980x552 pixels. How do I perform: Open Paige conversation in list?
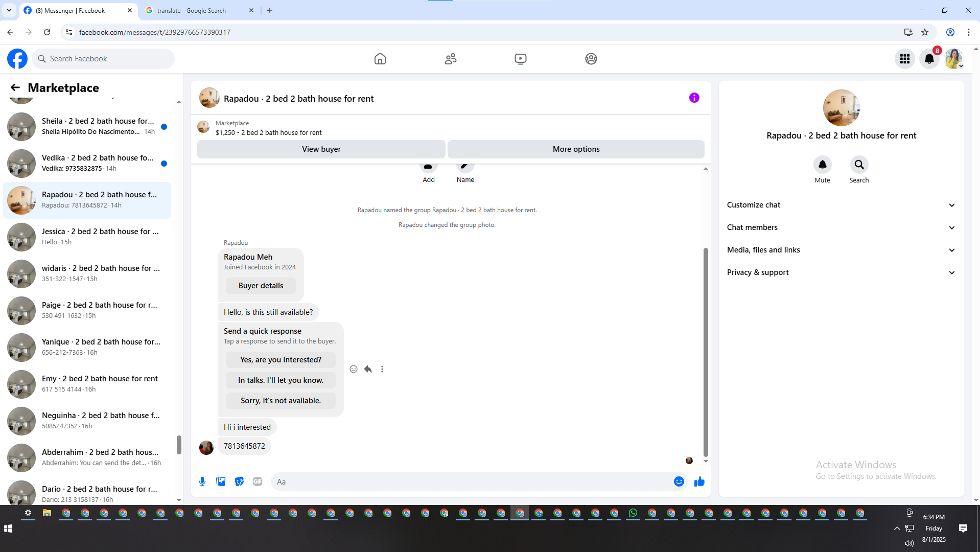pyautogui.click(x=87, y=311)
